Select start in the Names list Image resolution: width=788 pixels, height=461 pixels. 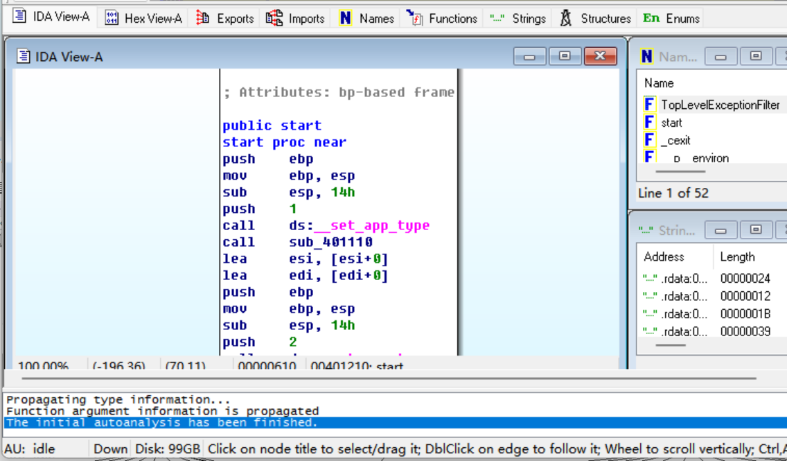pos(671,122)
